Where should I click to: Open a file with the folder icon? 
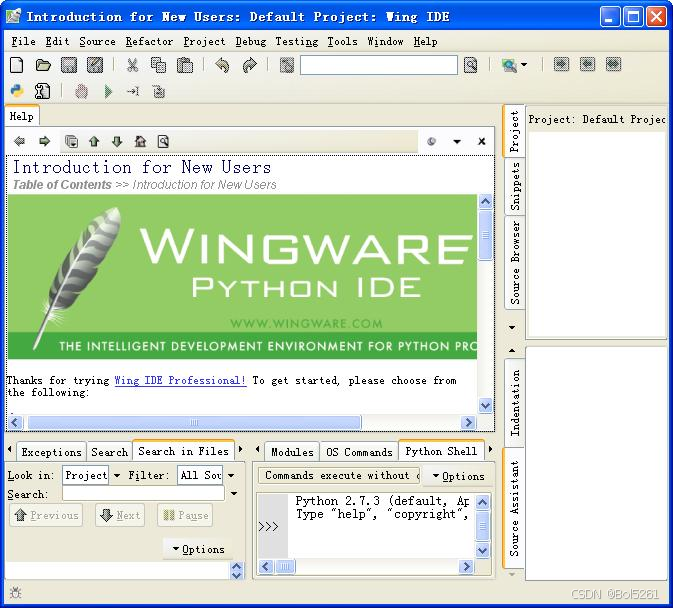43,65
